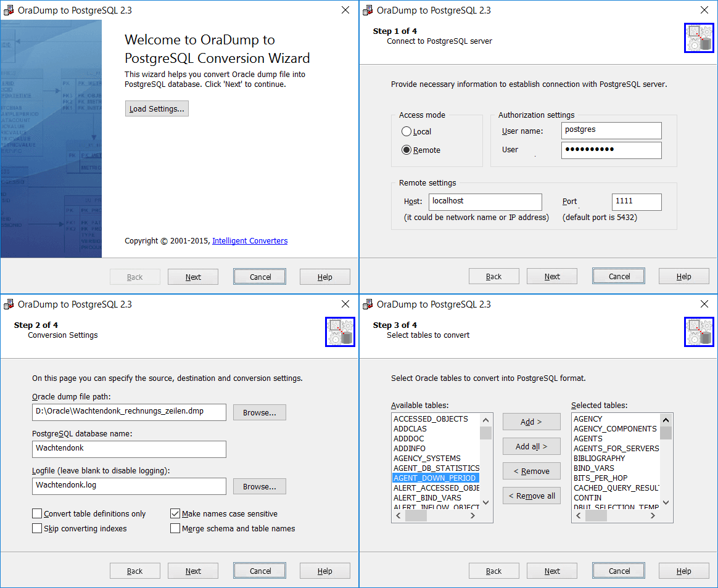Click the Port field showing 1111
Viewport: 718px width, 588px height.
coord(637,202)
